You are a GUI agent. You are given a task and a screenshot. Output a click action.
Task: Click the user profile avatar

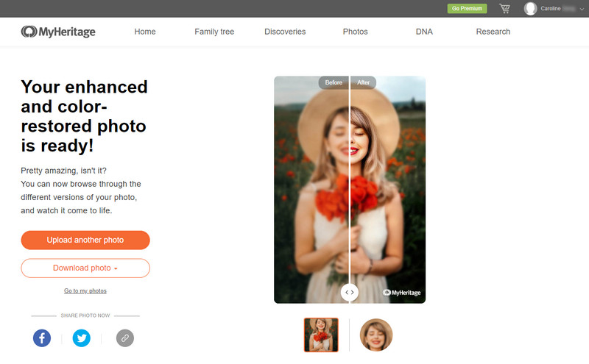tap(530, 9)
